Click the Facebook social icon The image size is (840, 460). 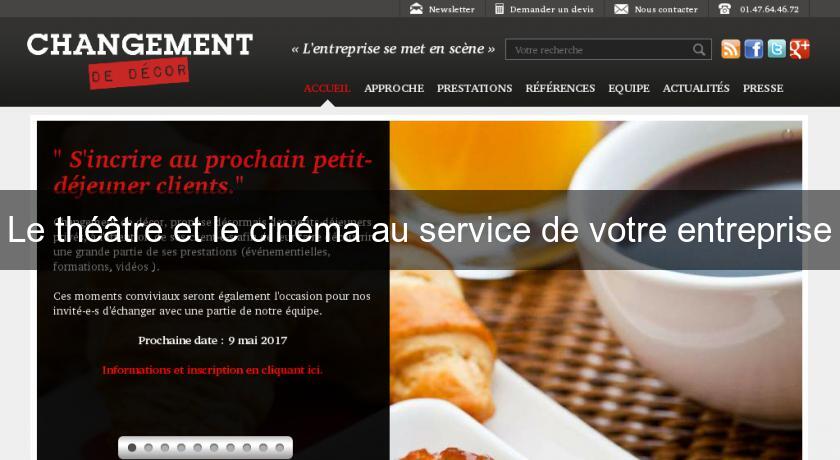click(x=753, y=49)
